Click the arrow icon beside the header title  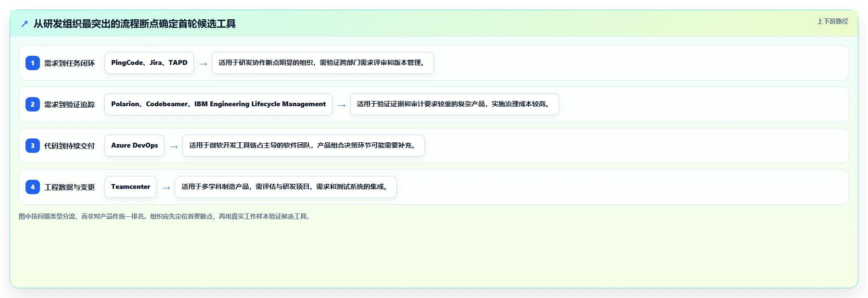(x=25, y=24)
